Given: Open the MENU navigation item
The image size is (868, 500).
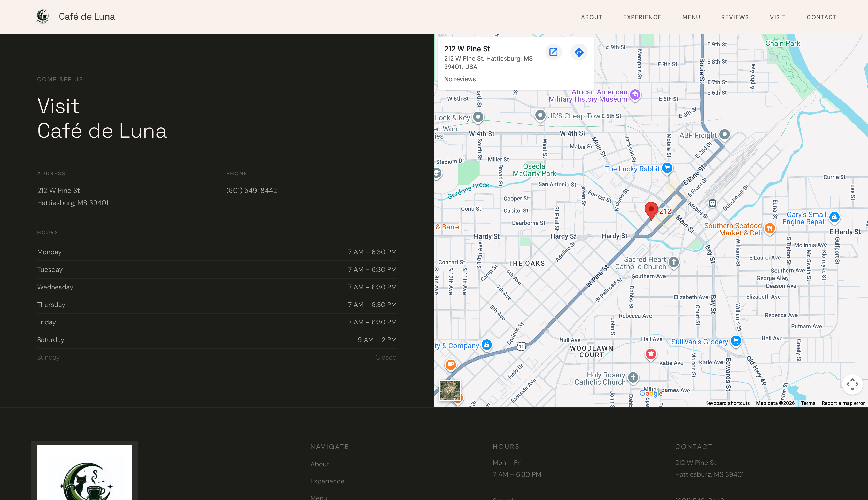Looking at the screenshot, I should click(691, 17).
